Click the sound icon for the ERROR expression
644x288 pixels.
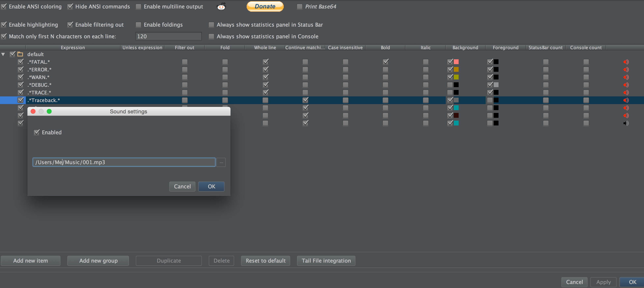626,70
